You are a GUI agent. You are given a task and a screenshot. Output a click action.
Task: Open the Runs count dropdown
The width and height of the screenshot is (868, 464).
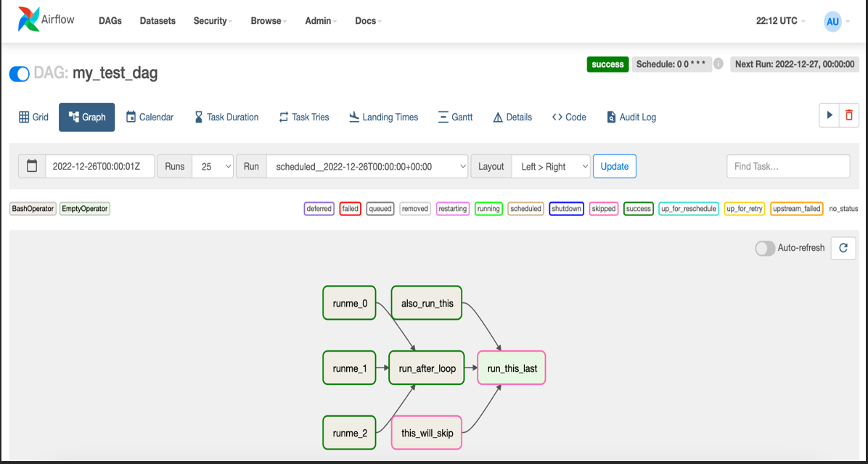pos(213,165)
